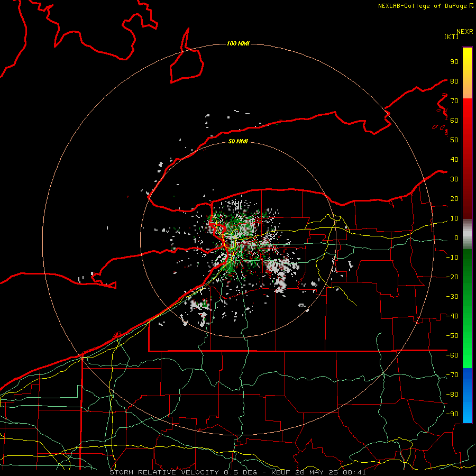Pick the yellow band atop the color scale

coord(467,73)
